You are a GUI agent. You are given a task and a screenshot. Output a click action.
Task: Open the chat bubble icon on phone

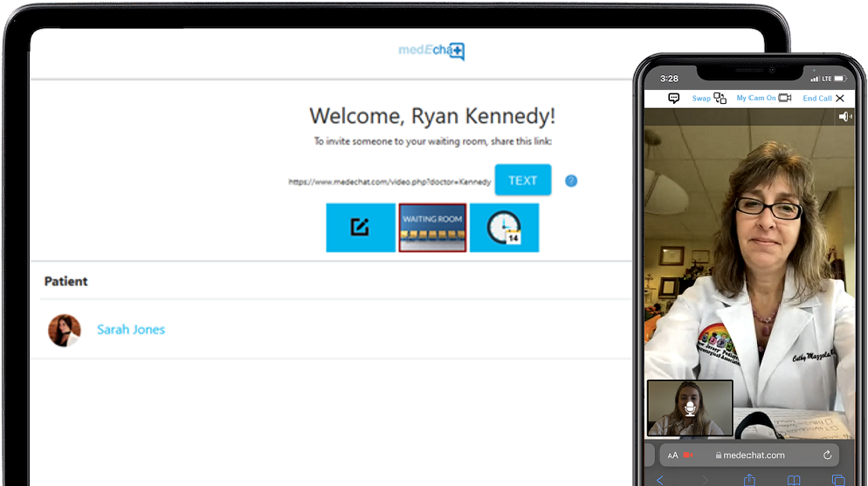pyautogui.click(x=673, y=99)
